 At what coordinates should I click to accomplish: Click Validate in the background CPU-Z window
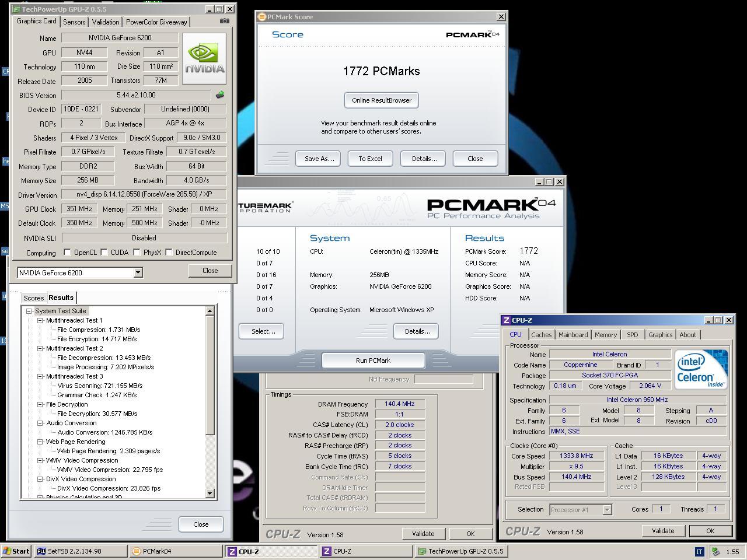click(x=423, y=534)
